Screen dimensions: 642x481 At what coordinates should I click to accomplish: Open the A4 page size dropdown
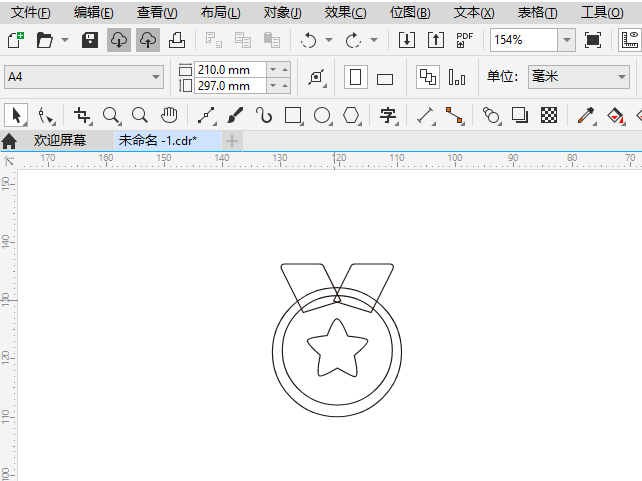click(x=84, y=77)
